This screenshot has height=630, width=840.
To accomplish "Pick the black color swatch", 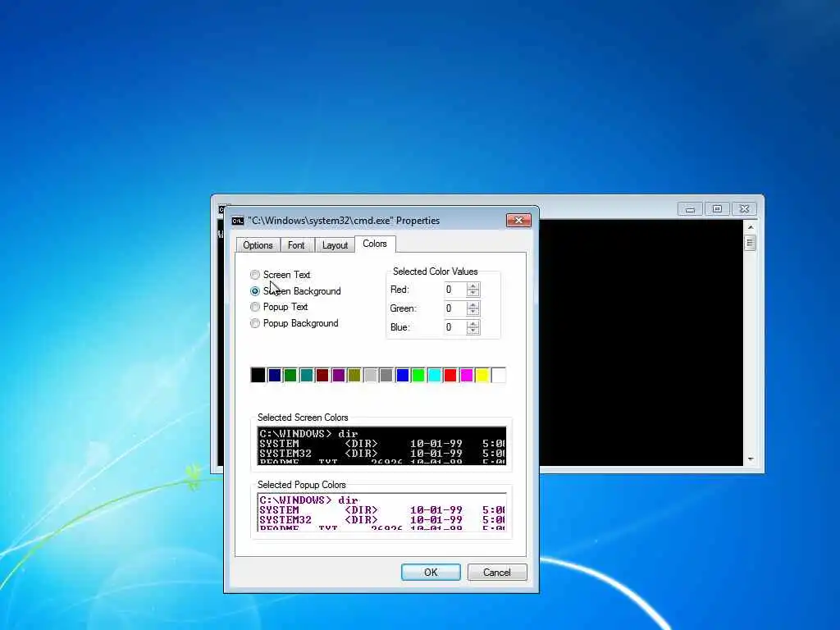I will tap(258, 375).
